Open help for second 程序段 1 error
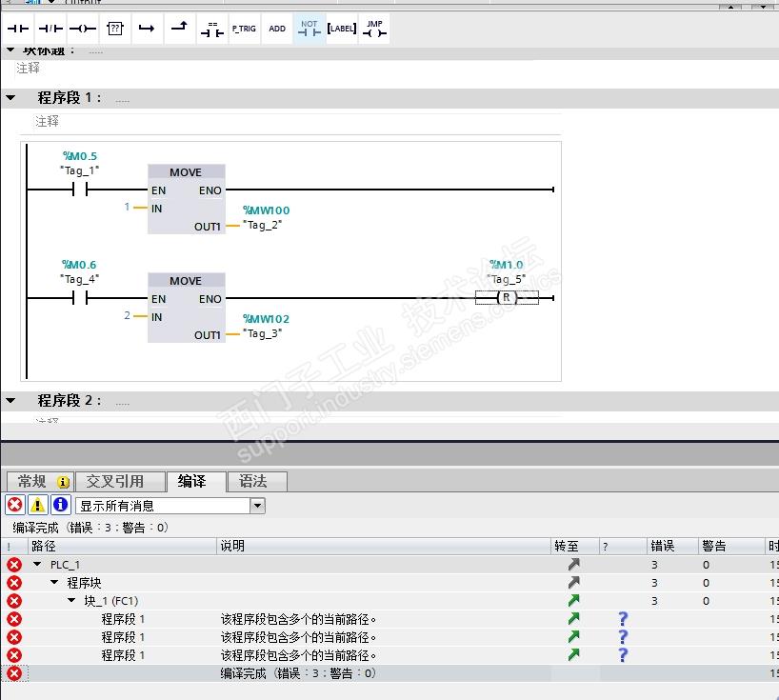779x700 pixels. [623, 637]
